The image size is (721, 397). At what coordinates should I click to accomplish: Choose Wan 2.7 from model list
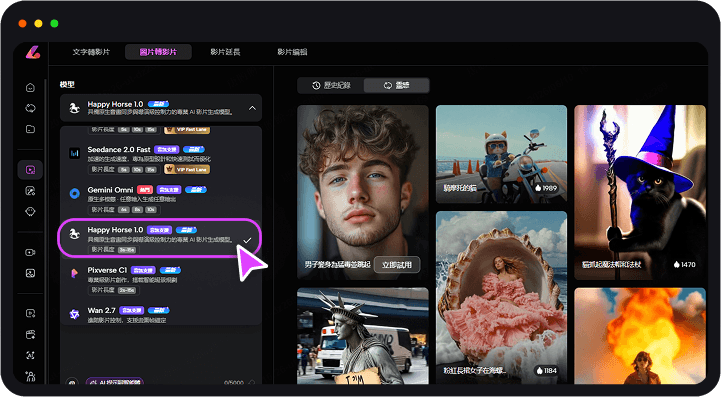point(160,315)
